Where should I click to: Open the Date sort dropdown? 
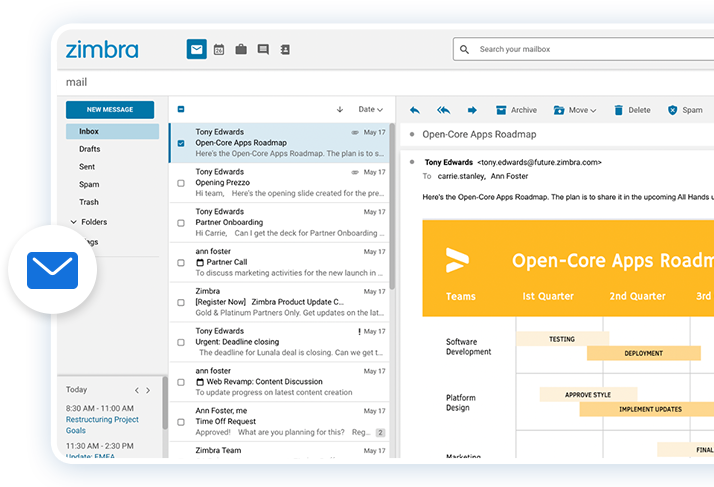(x=370, y=109)
